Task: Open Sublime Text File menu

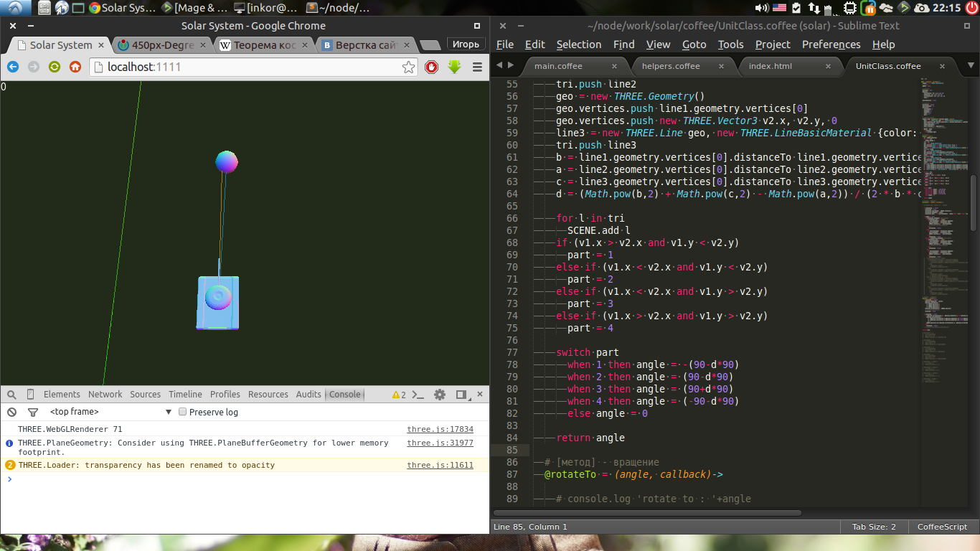Action: pyautogui.click(x=505, y=44)
